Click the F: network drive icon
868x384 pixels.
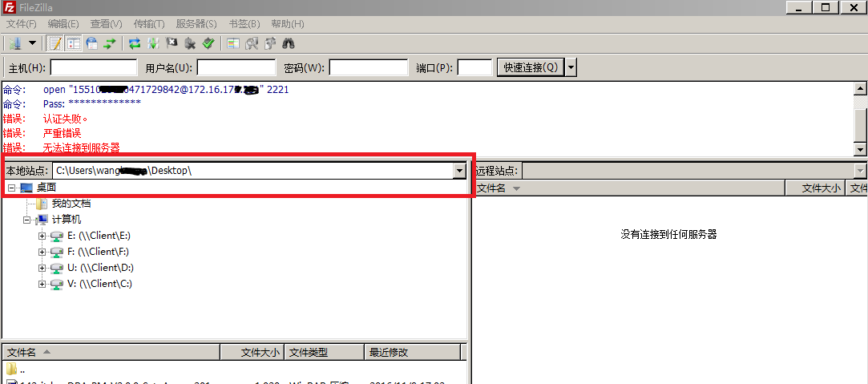56,252
